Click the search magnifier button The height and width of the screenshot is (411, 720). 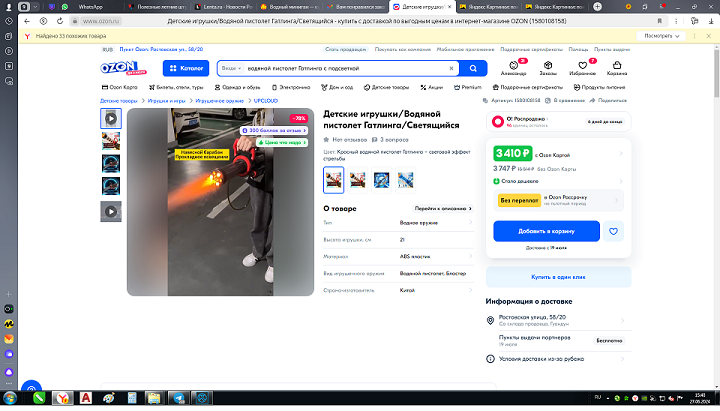(x=473, y=68)
